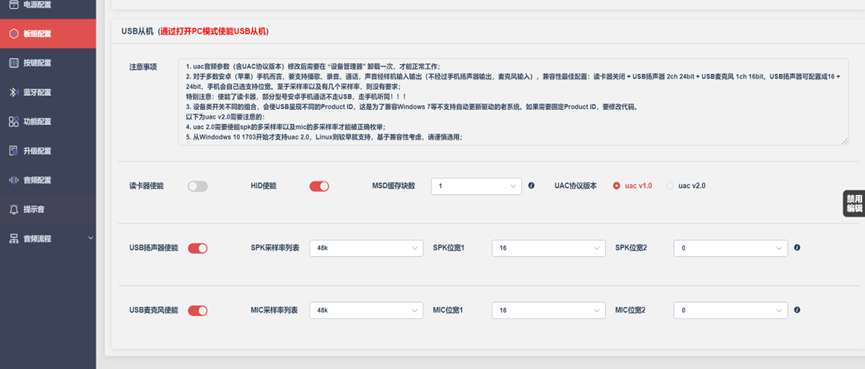Click the 禁用编辑 side button
Screen dimensions: 865x369
pyautogui.click(x=854, y=204)
